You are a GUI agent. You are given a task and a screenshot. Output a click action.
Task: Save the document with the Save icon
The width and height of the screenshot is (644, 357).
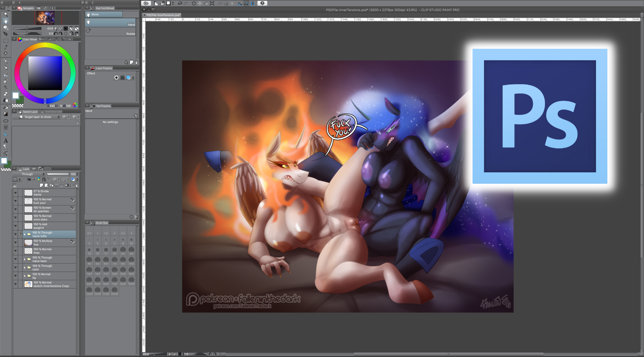(x=168, y=3)
